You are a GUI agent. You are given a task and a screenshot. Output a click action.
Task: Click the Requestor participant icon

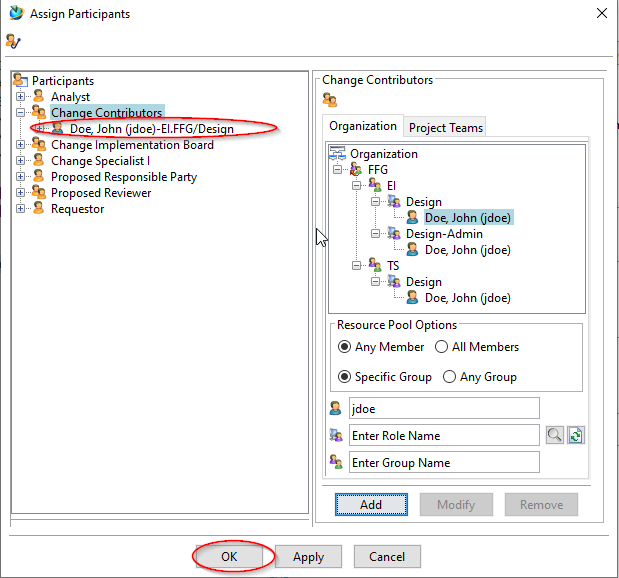[x=39, y=209]
